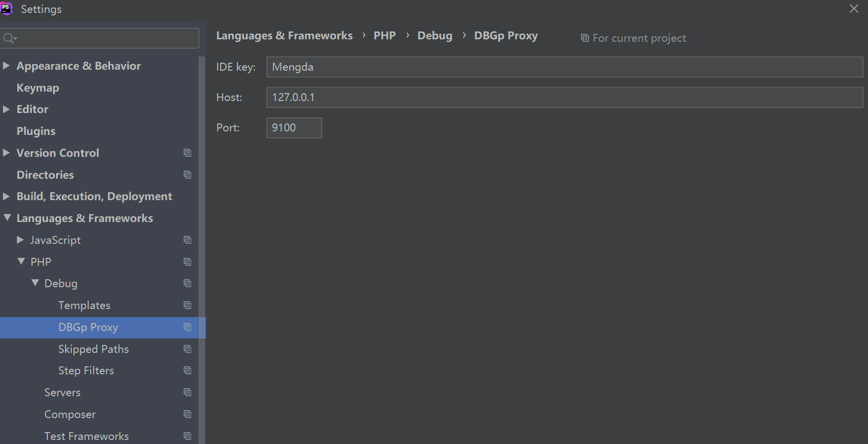Click the project-level icon beside Templates
The image size is (868, 444).
coord(187,305)
